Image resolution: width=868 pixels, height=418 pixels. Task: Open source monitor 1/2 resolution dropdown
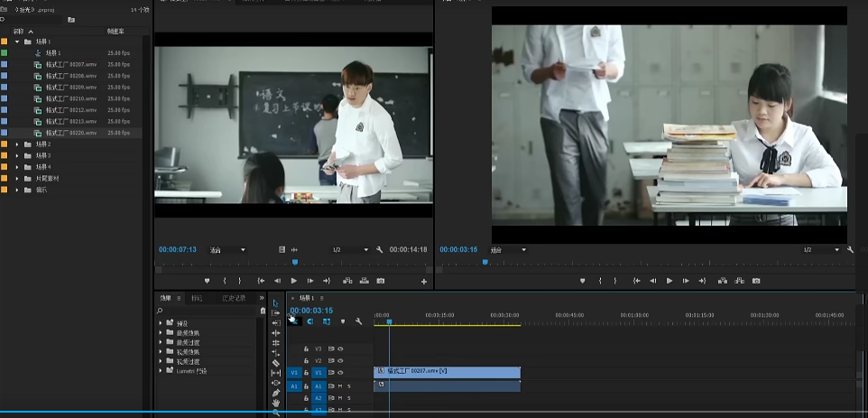tap(350, 250)
